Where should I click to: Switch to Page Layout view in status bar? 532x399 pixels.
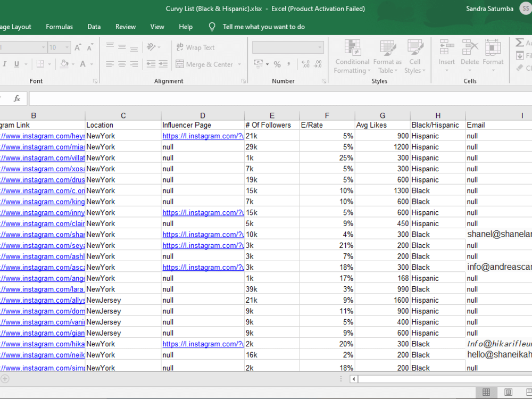coord(508,393)
